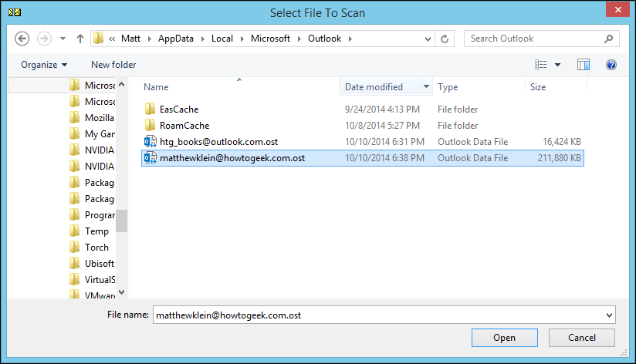Navigate to the Microsoft breadcrumb
Image resolution: width=636 pixels, height=364 pixels.
coord(270,39)
